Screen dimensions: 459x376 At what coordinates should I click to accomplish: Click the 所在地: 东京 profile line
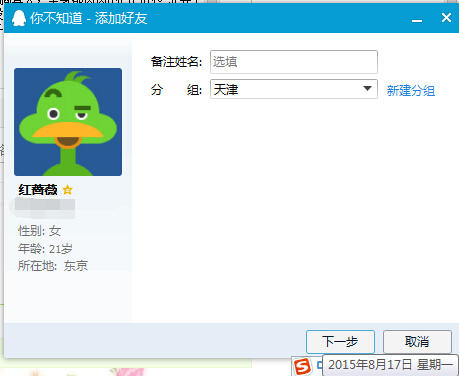53,266
